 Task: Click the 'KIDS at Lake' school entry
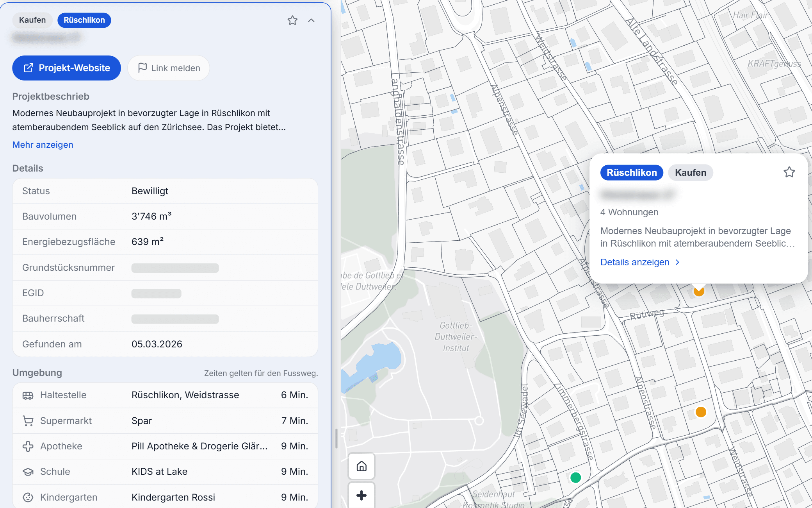[x=159, y=472]
